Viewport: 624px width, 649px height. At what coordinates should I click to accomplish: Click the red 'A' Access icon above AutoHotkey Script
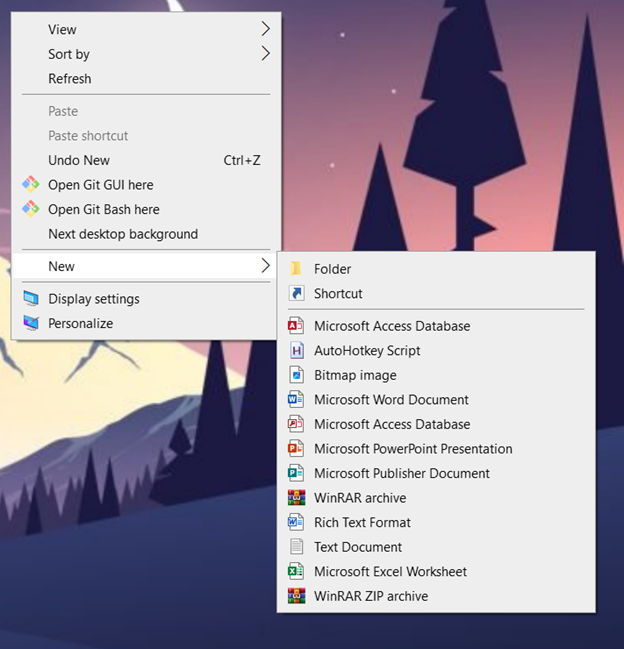(x=296, y=326)
